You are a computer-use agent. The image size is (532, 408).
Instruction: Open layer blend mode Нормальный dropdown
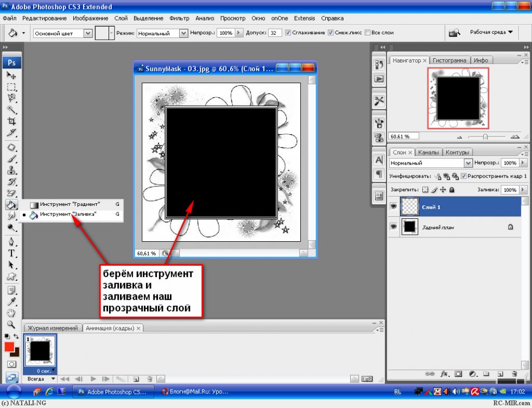point(468,163)
